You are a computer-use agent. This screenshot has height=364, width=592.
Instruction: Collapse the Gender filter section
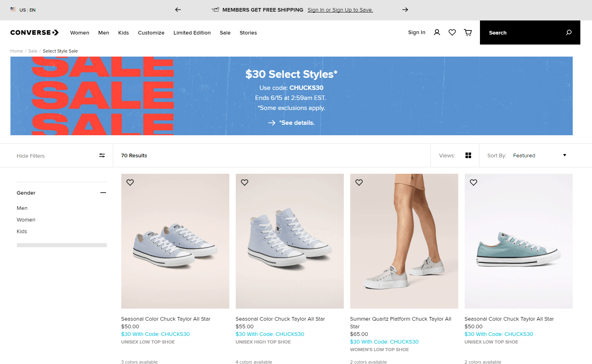103,193
